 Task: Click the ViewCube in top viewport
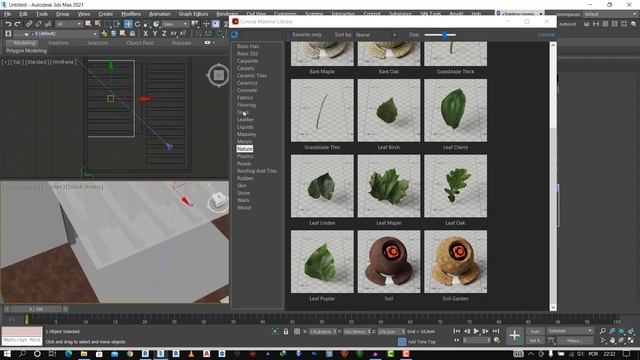click(x=218, y=75)
